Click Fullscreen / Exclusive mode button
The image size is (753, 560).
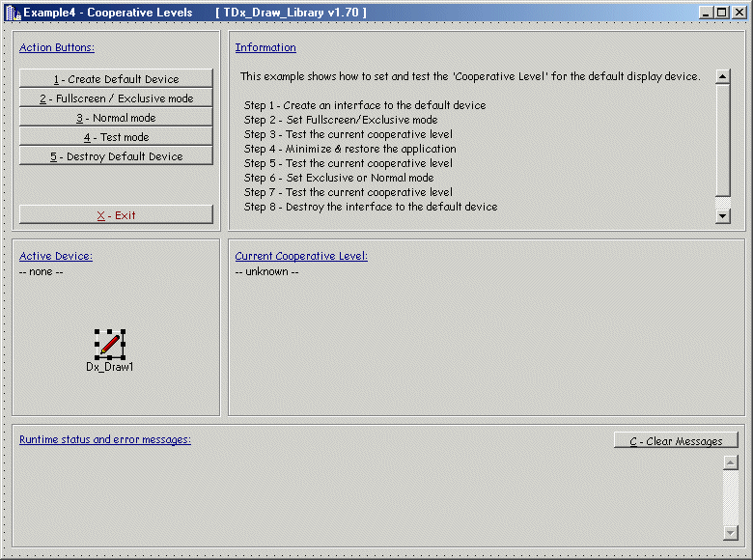coord(116,98)
